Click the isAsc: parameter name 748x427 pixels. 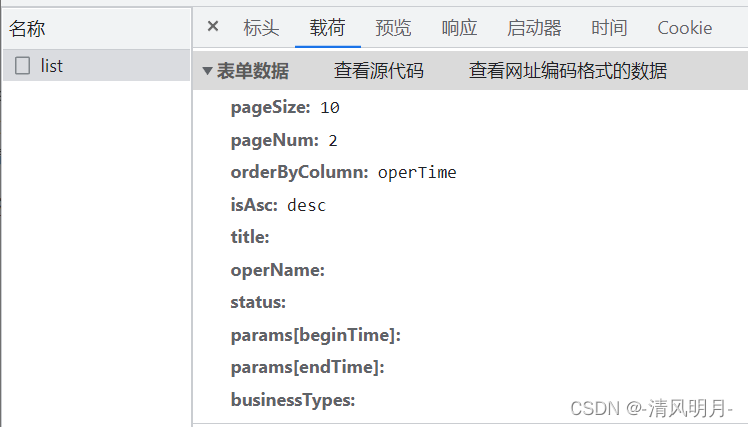point(254,205)
